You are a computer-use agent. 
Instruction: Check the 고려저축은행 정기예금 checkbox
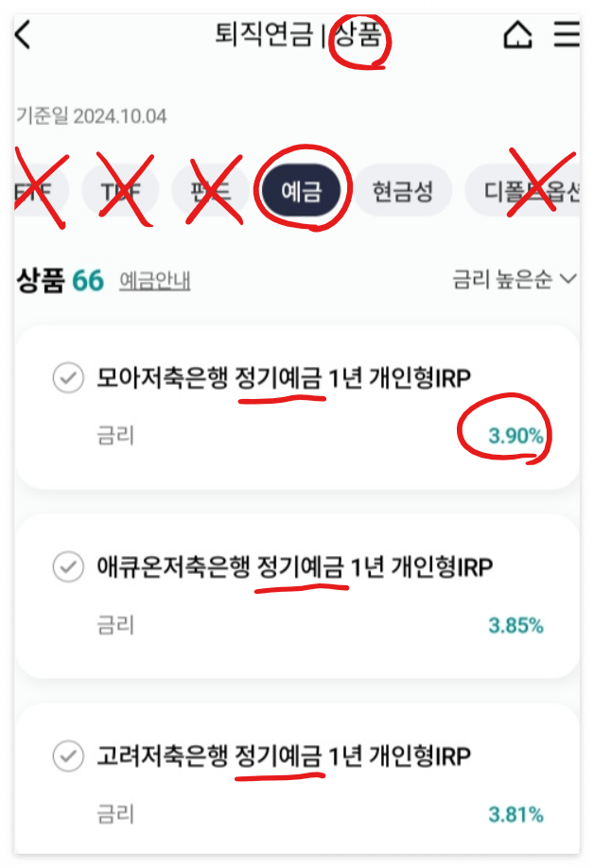(68, 755)
